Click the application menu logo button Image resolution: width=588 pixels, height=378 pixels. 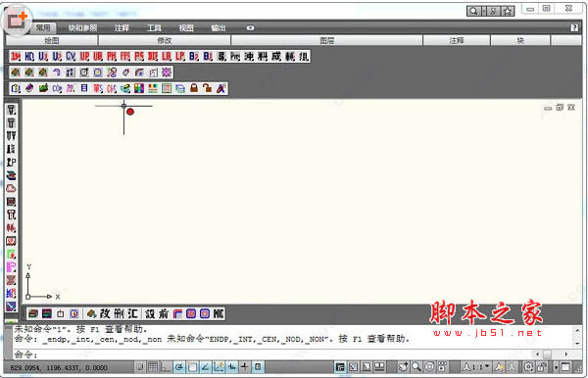pos(18,21)
